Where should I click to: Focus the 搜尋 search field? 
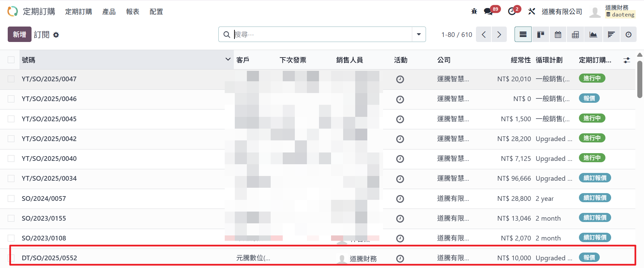click(322, 34)
